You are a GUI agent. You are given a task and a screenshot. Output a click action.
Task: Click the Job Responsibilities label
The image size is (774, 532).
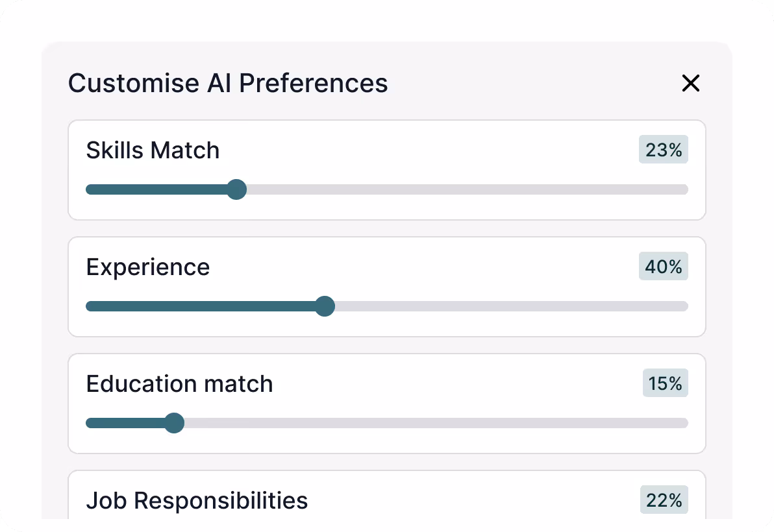pos(197,501)
